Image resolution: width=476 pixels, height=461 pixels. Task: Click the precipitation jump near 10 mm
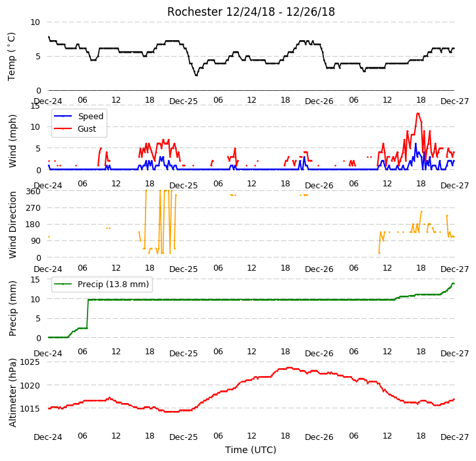pos(88,313)
